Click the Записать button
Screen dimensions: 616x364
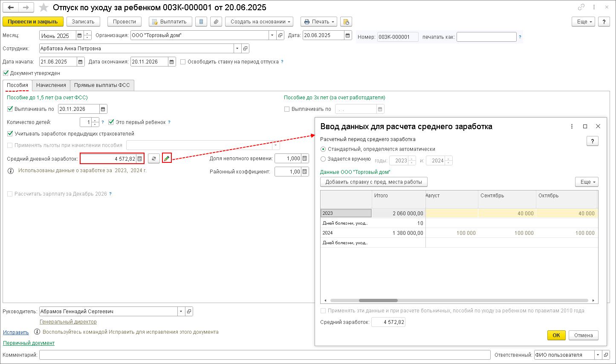83,22
